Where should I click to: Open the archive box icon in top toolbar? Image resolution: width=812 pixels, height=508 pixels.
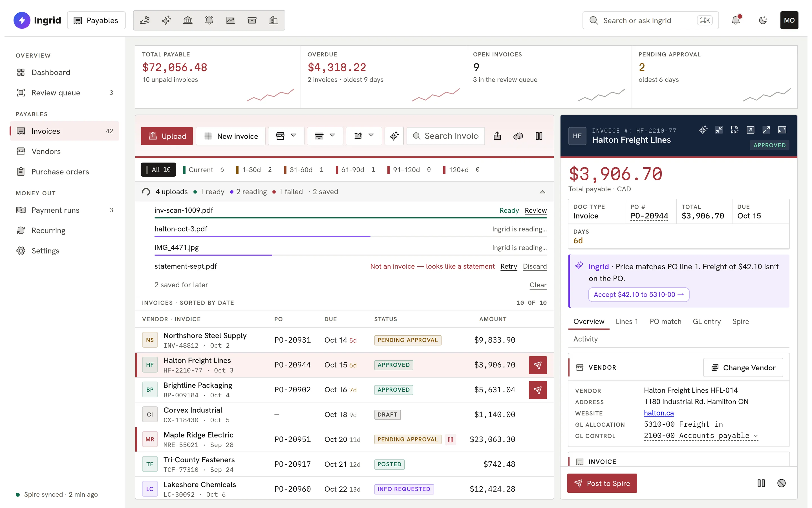[252, 21]
